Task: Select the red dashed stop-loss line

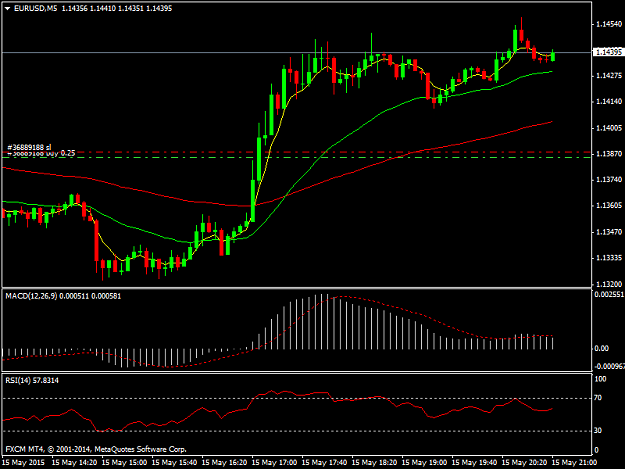Action: [297, 152]
